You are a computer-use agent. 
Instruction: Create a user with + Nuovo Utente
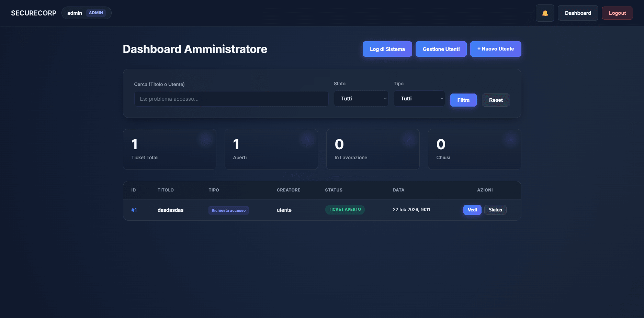496,49
